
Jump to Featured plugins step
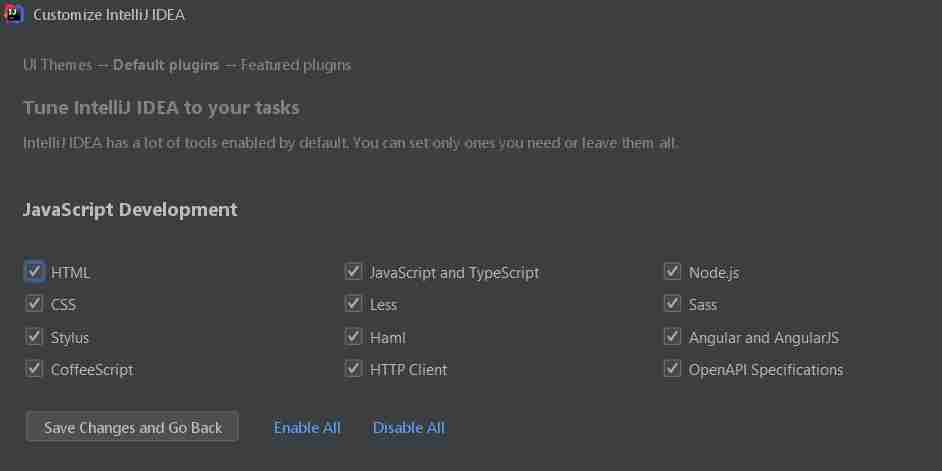click(295, 65)
